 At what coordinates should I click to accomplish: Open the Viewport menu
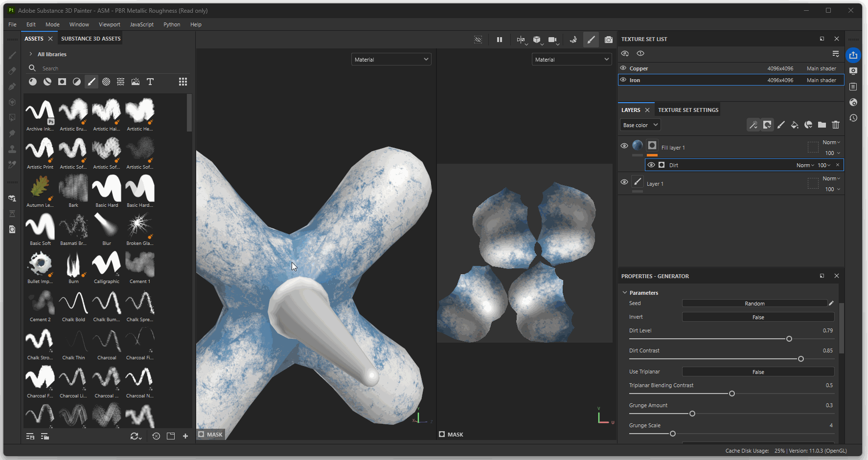click(109, 24)
